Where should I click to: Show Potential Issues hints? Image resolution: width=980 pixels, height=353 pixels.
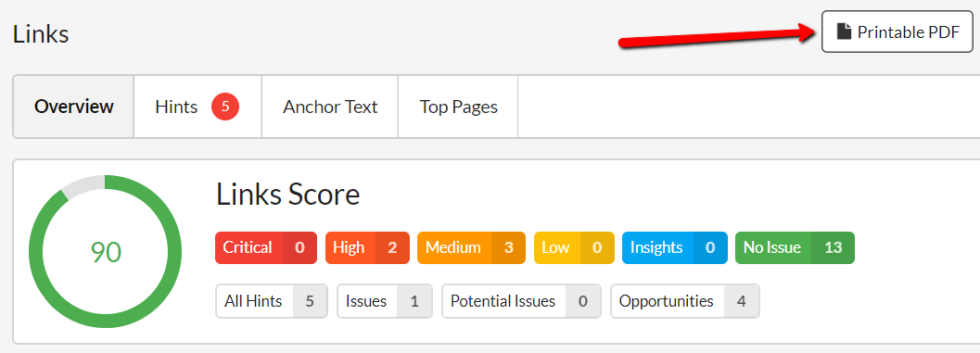tap(521, 301)
